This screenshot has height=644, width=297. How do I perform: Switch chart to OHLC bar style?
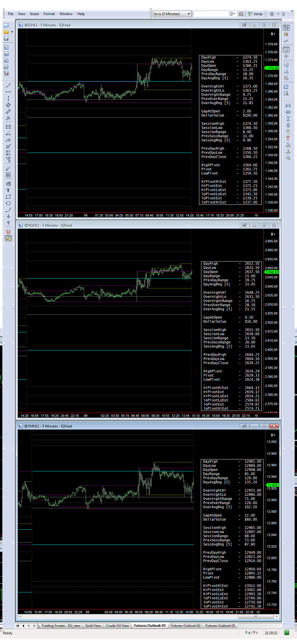[286, 28]
